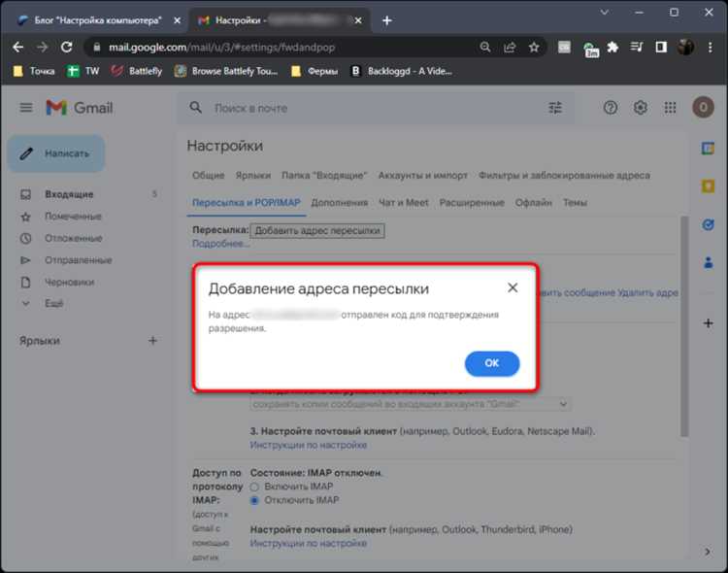Image resolution: width=728 pixels, height=573 pixels.
Task: Open the 'Аккаунты и импорт' tab
Action: click(x=422, y=175)
